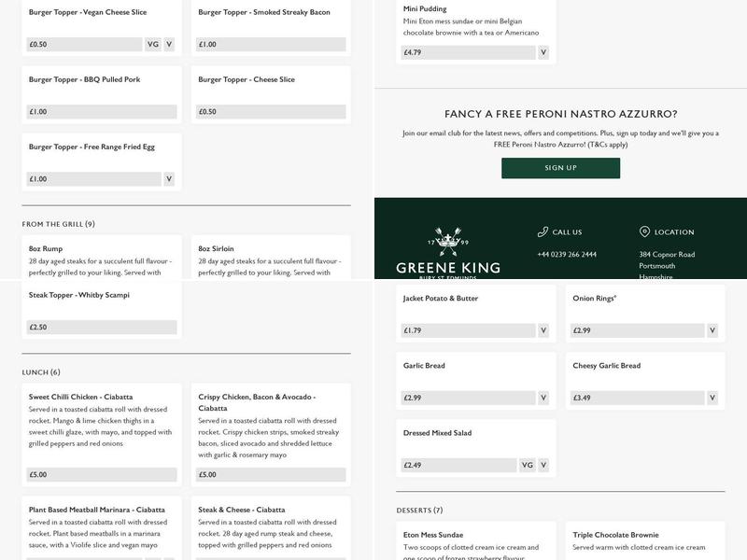
Task: Click the V badge on Mini Pudding
Action: [543, 52]
